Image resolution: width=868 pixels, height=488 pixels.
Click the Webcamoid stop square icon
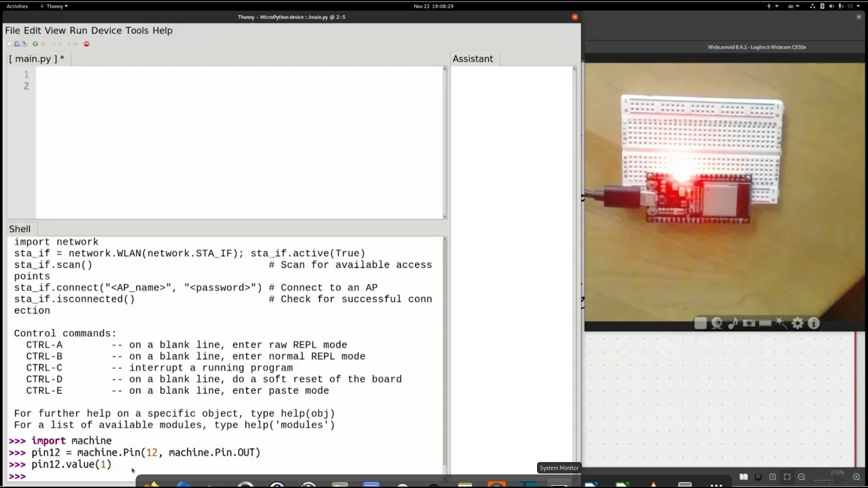coord(701,323)
